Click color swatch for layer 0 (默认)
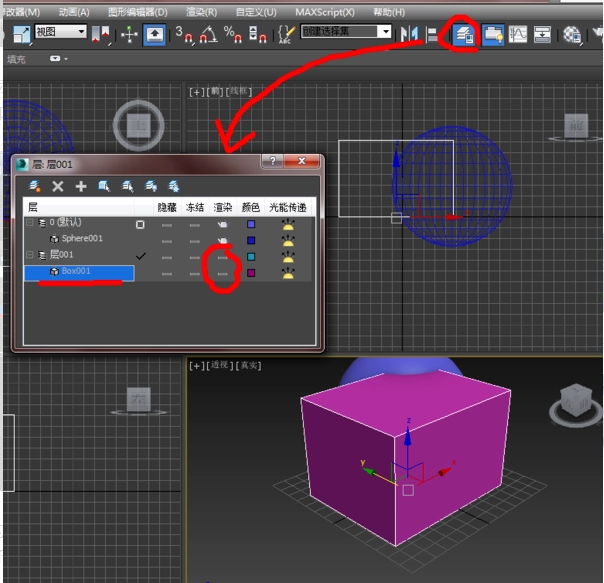This screenshot has width=604, height=583. tap(251, 224)
